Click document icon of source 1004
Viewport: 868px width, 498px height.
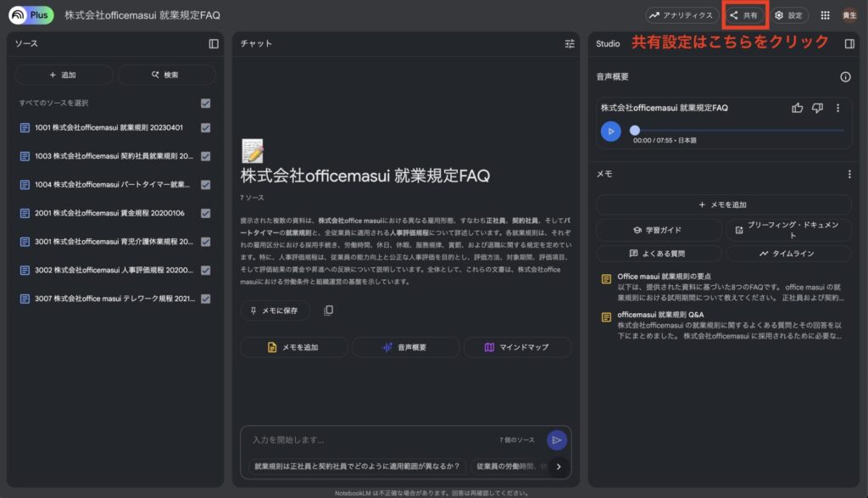(x=25, y=184)
